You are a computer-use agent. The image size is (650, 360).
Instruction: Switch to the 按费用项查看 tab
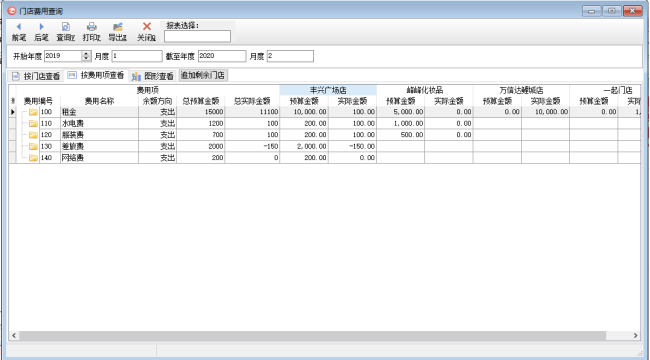(96, 75)
